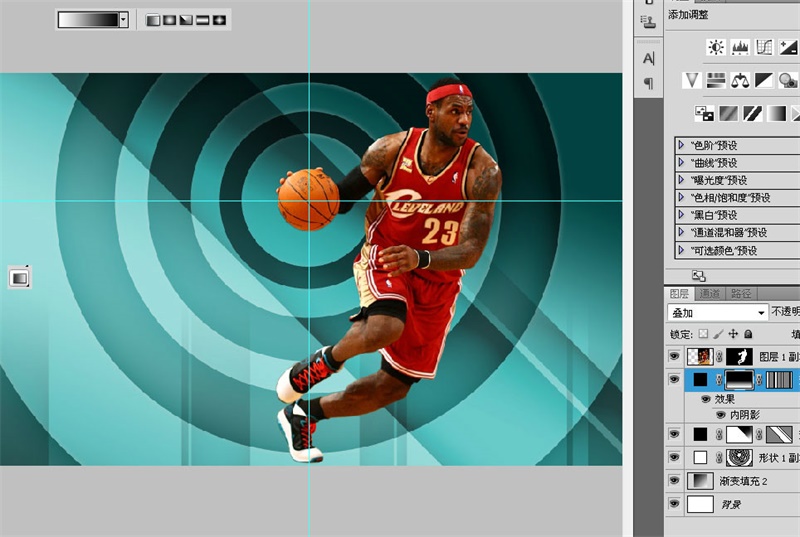Switch to the 通道 tab
The width and height of the screenshot is (800, 537).
click(x=709, y=294)
